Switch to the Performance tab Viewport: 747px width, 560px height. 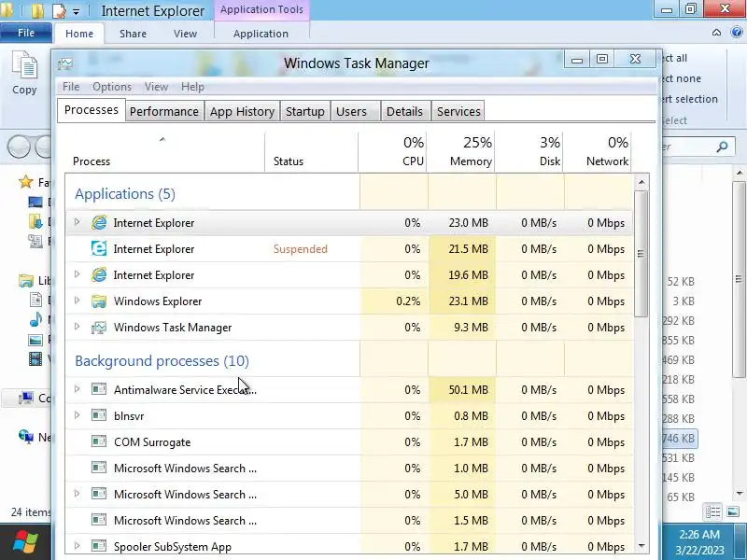point(164,111)
